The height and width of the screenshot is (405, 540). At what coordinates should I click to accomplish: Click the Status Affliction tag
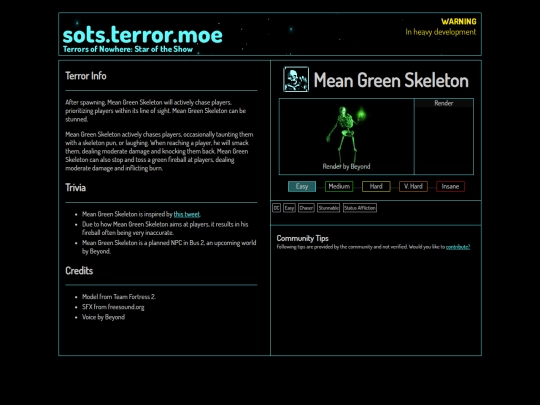click(360, 208)
